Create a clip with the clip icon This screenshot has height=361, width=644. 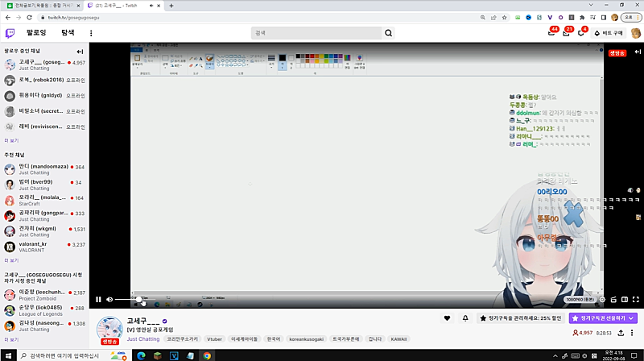coord(613,299)
